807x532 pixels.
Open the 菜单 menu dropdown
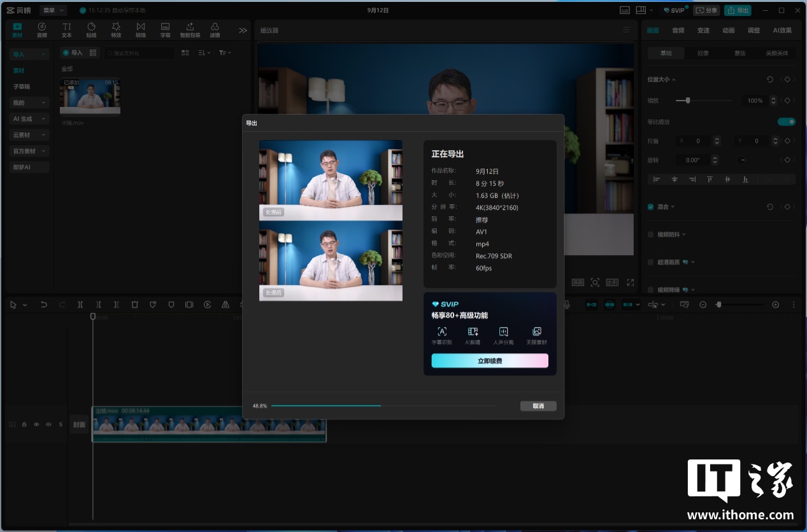[x=53, y=10]
